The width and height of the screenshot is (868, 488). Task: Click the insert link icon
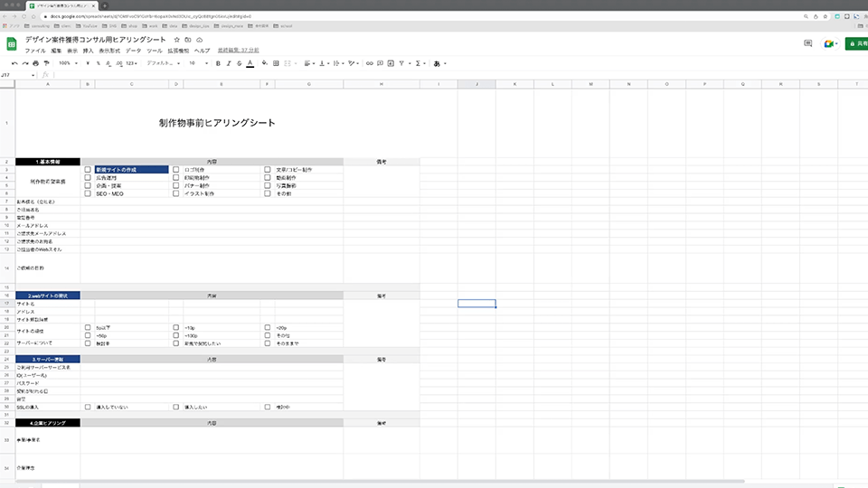[x=369, y=63]
